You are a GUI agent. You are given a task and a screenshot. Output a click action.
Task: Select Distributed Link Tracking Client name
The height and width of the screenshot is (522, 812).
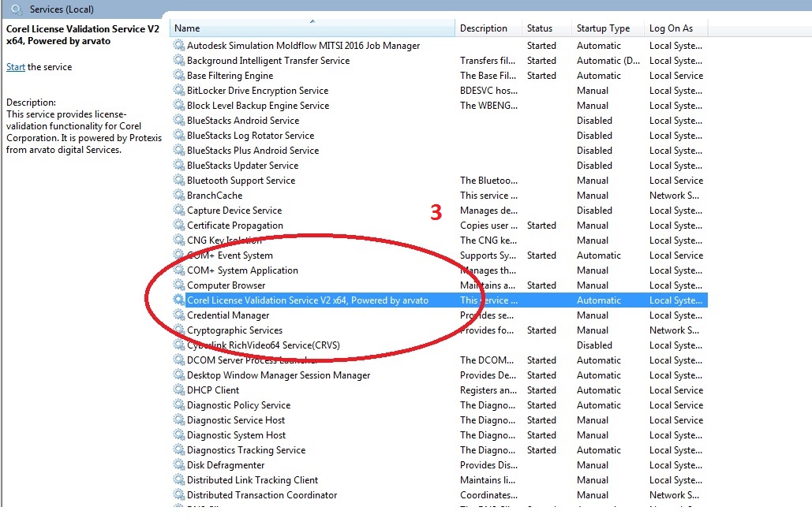click(x=253, y=481)
